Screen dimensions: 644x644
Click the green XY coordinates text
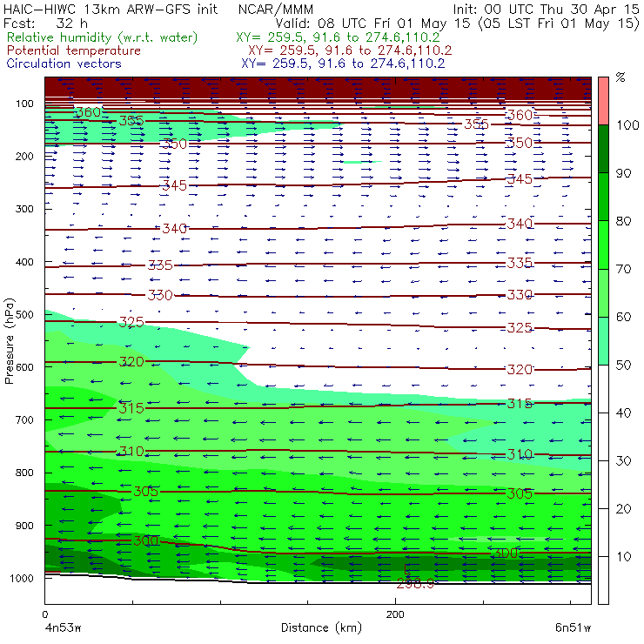click(338, 37)
